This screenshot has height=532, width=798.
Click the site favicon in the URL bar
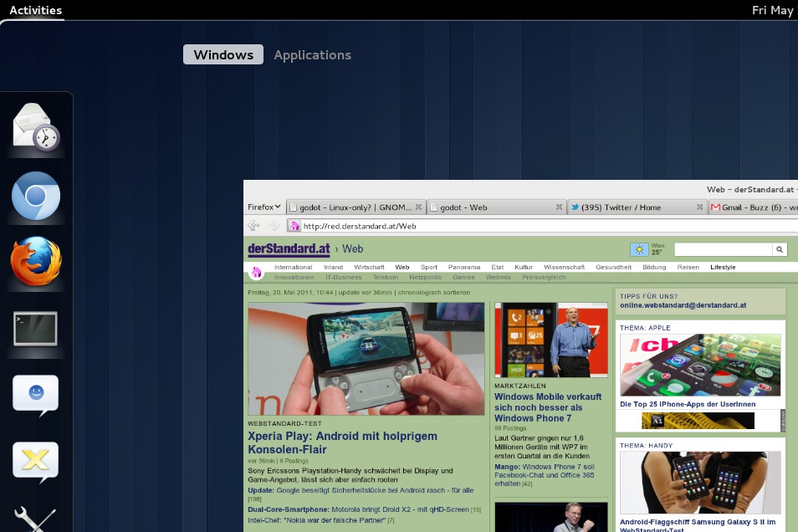pos(294,226)
